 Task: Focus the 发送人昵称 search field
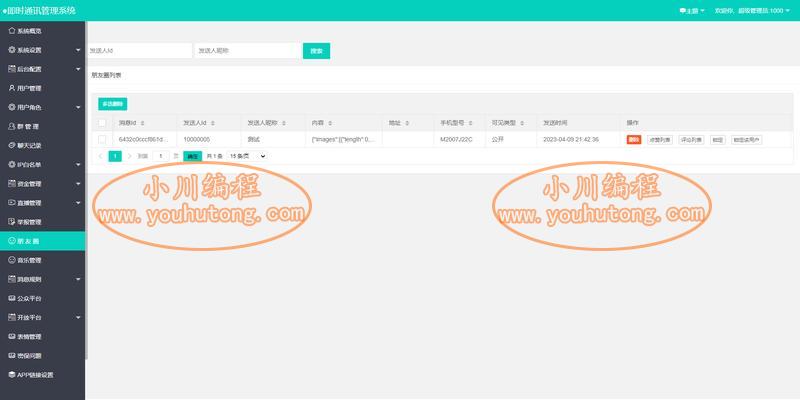tap(247, 51)
